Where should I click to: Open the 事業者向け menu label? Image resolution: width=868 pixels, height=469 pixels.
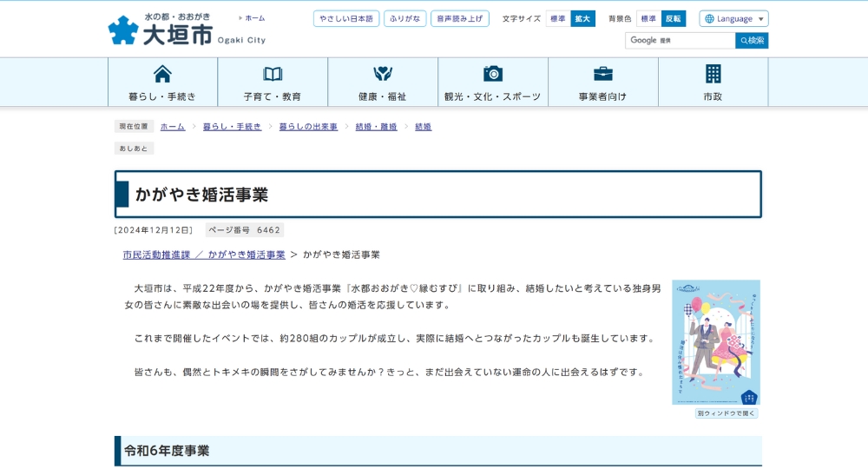[603, 96]
